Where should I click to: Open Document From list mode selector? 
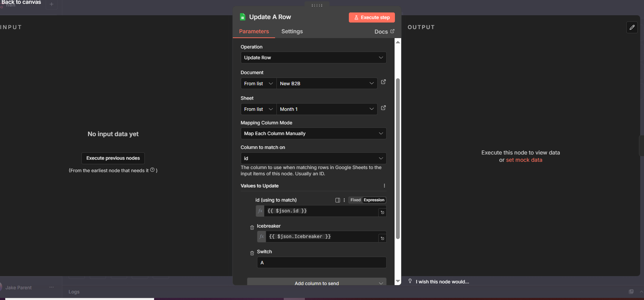pyautogui.click(x=258, y=83)
